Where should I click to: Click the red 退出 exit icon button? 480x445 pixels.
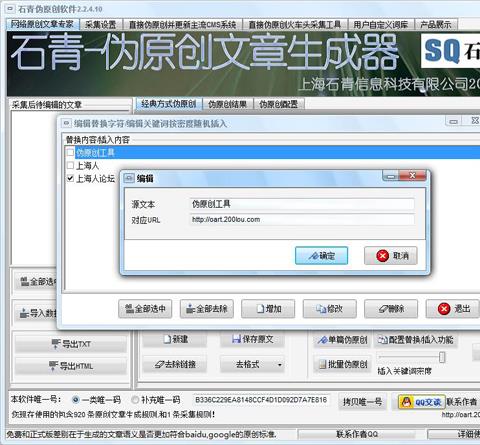(452, 309)
